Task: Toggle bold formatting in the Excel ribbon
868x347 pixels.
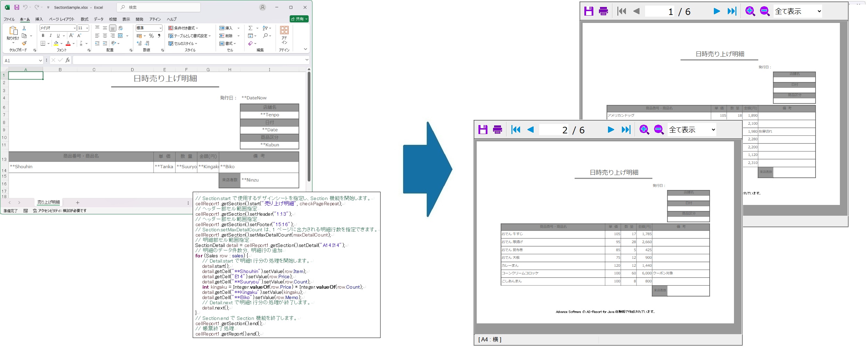Action: coord(43,35)
